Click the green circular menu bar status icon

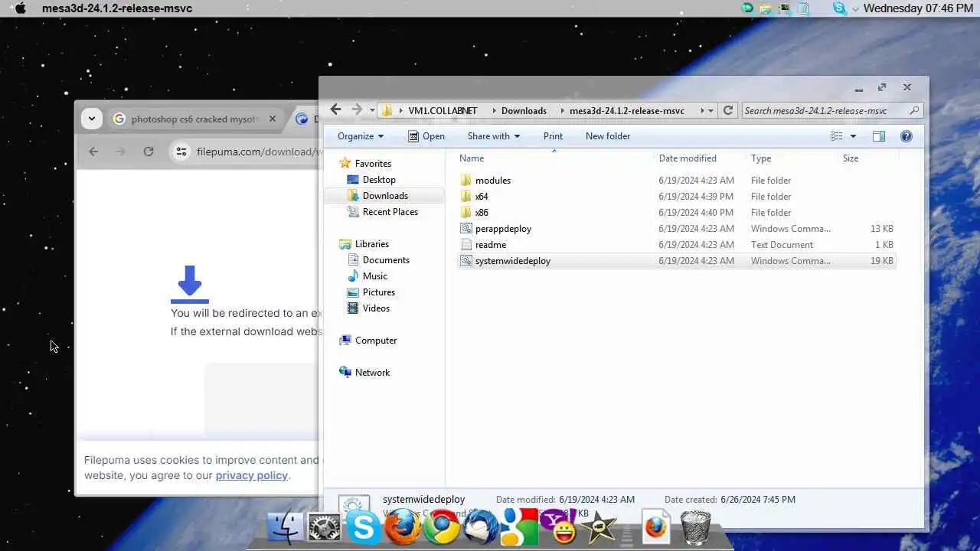[748, 8]
